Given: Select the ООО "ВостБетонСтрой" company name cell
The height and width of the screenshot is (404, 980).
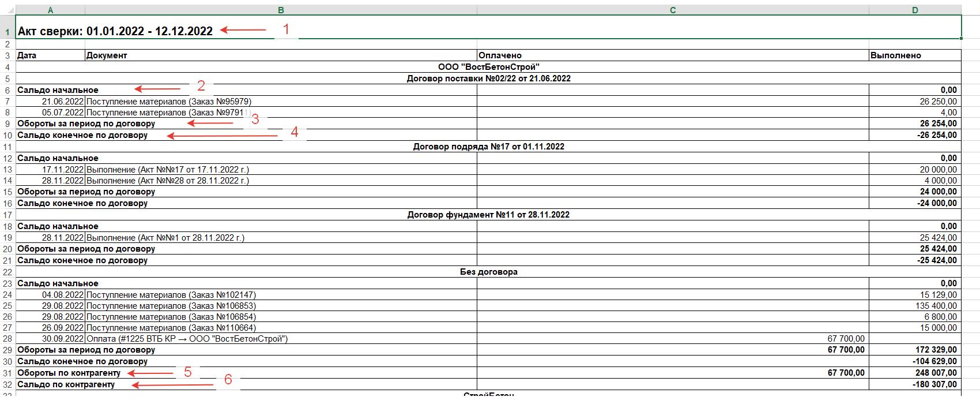Looking at the screenshot, I should (x=488, y=67).
